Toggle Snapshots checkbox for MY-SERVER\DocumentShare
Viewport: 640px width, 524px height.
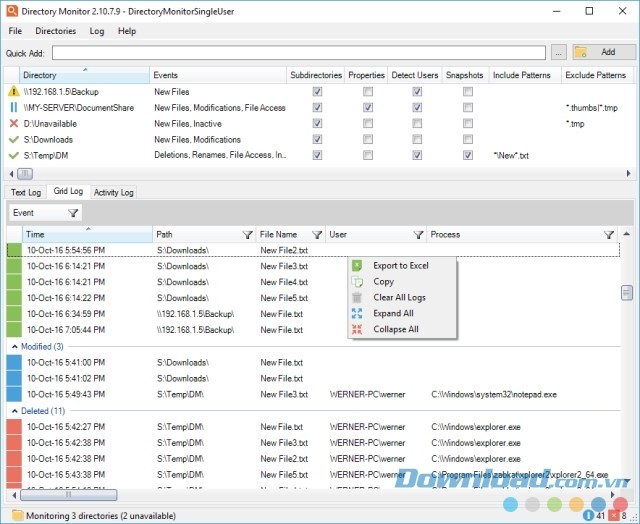coord(468,107)
